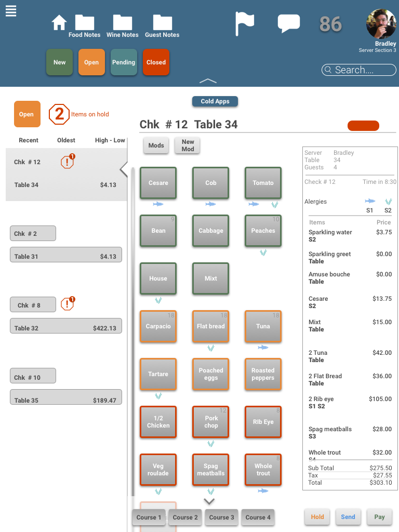This screenshot has height=532, width=399.
Task: Focus the Search field
Action: click(x=359, y=70)
